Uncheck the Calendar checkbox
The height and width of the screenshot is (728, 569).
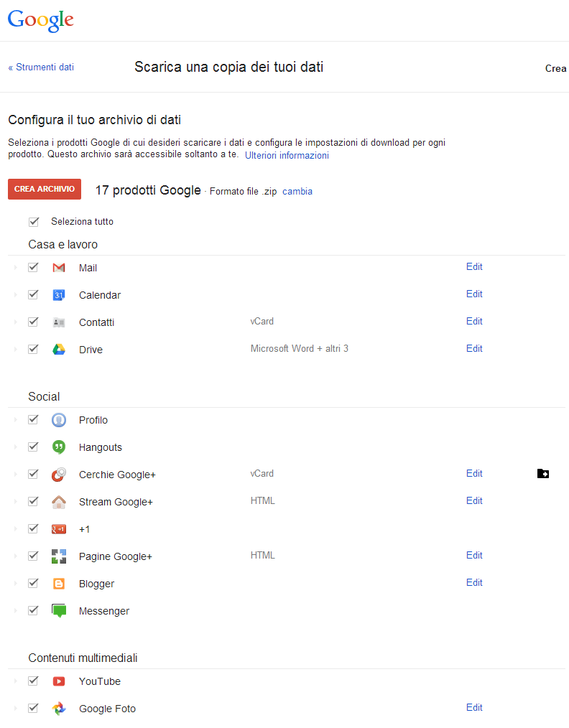pyautogui.click(x=33, y=294)
